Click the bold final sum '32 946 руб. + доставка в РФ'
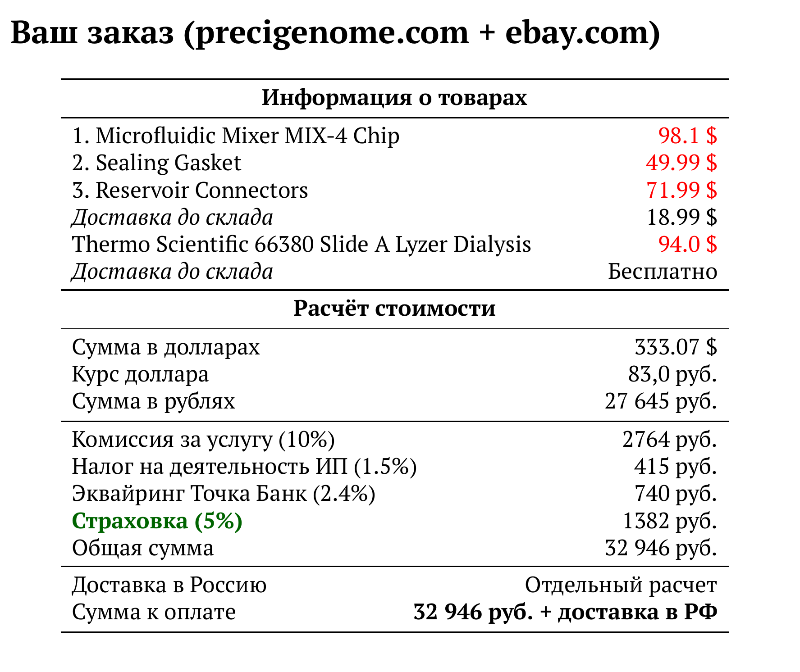This screenshot has width=800, height=672. 565,612
